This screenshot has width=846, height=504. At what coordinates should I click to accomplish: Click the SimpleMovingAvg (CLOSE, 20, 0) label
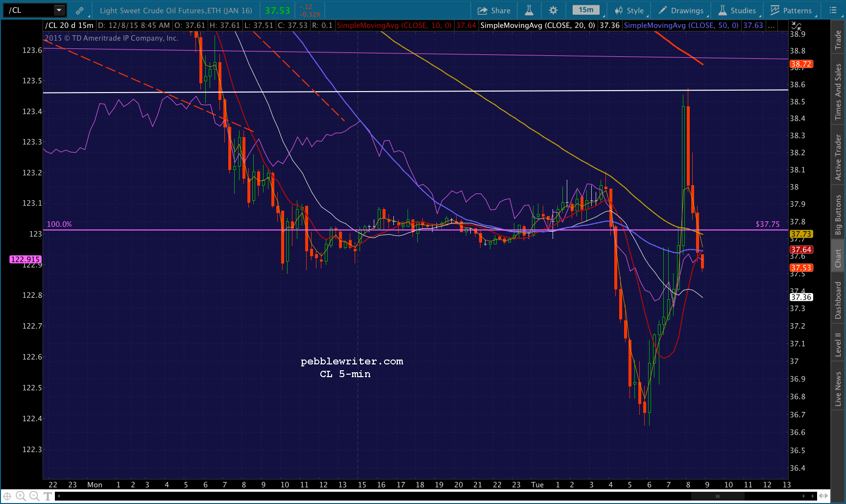tap(538, 25)
